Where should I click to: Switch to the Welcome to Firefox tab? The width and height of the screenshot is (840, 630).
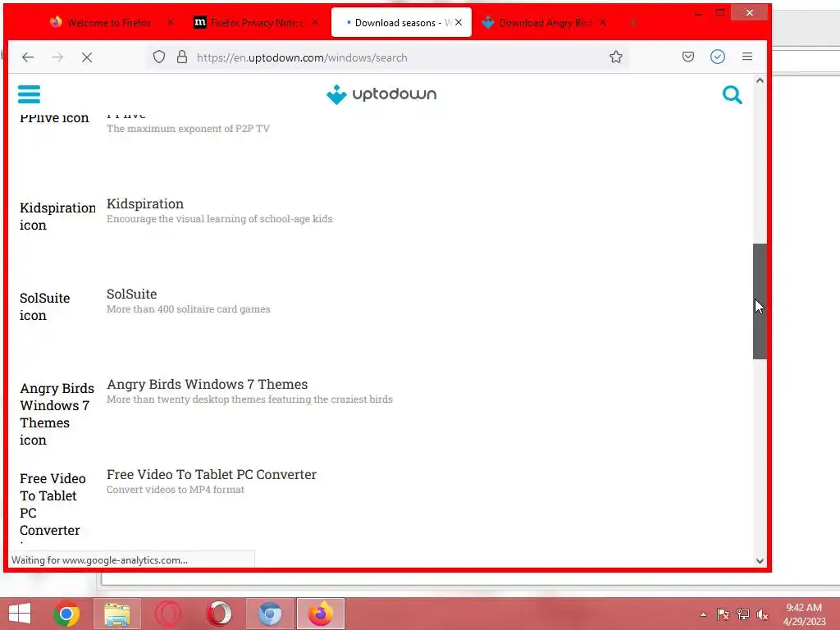coord(109,22)
